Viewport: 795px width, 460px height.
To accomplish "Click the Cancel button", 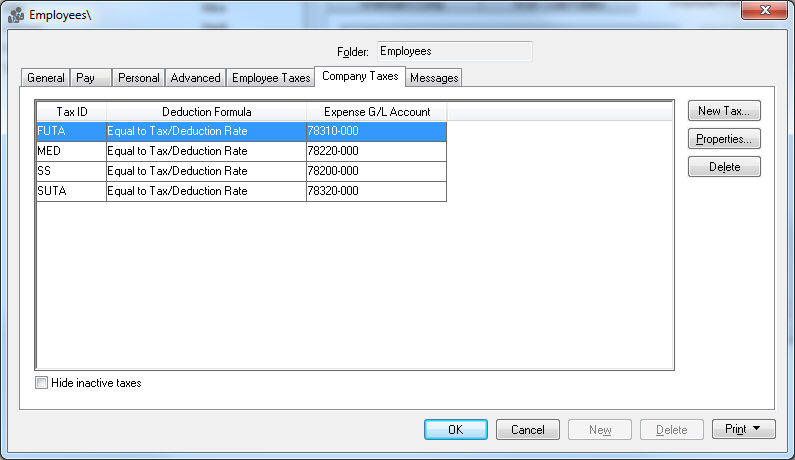I will pyautogui.click(x=527, y=430).
